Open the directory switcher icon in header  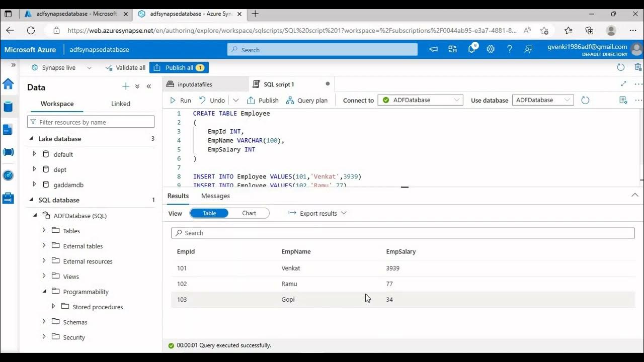453,49
